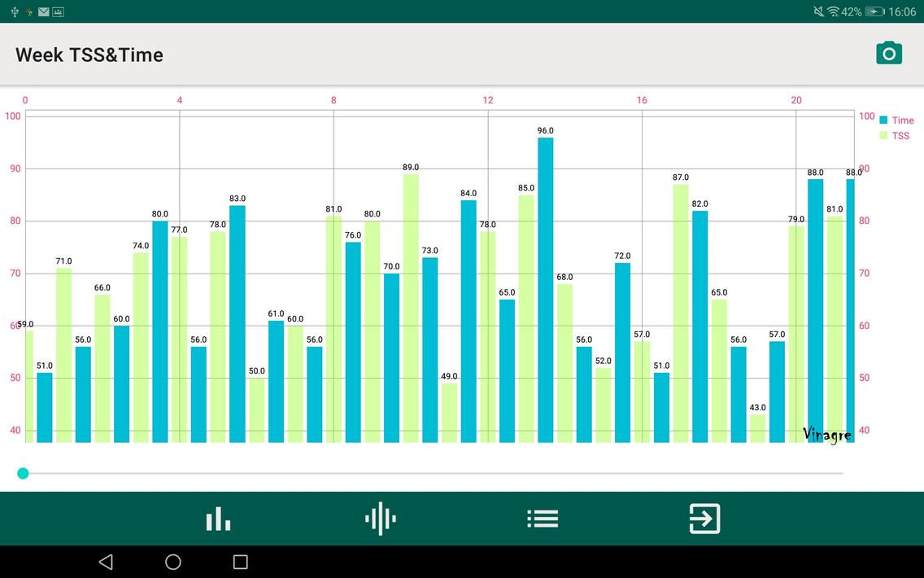Screen dimensions: 924x578
Task: Tap the recent apps square button
Action: (240, 562)
